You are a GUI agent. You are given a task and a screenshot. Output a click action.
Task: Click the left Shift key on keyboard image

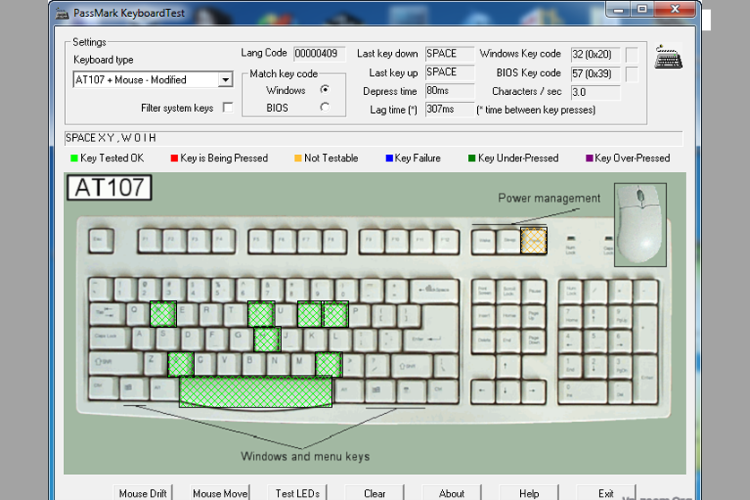115,365
